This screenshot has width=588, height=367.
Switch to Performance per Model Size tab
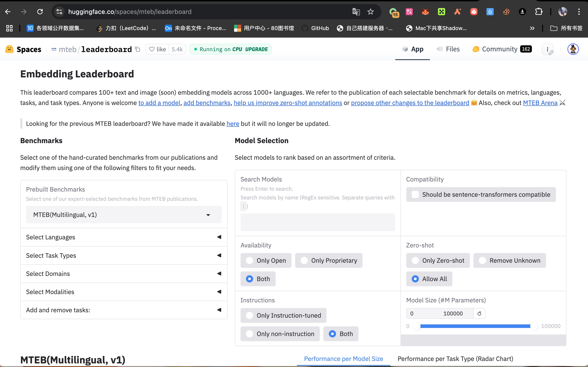343,358
